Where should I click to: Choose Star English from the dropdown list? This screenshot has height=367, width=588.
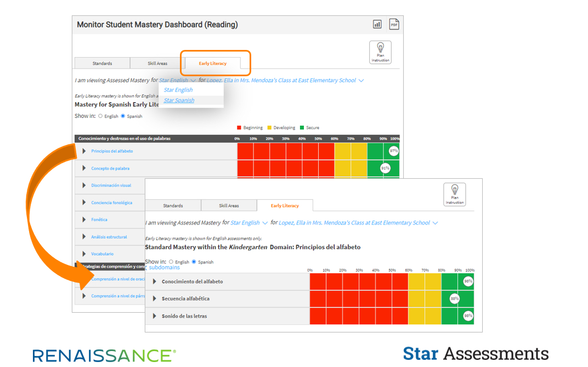(178, 90)
